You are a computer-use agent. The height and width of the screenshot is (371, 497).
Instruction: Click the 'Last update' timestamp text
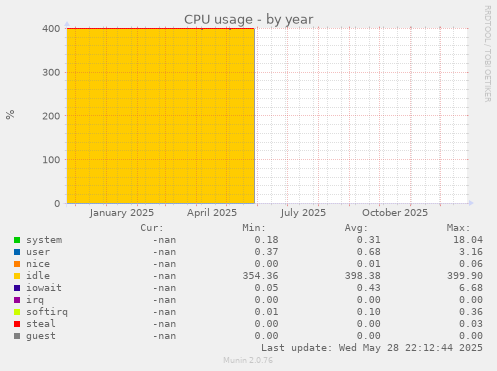click(x=372, y=348)
